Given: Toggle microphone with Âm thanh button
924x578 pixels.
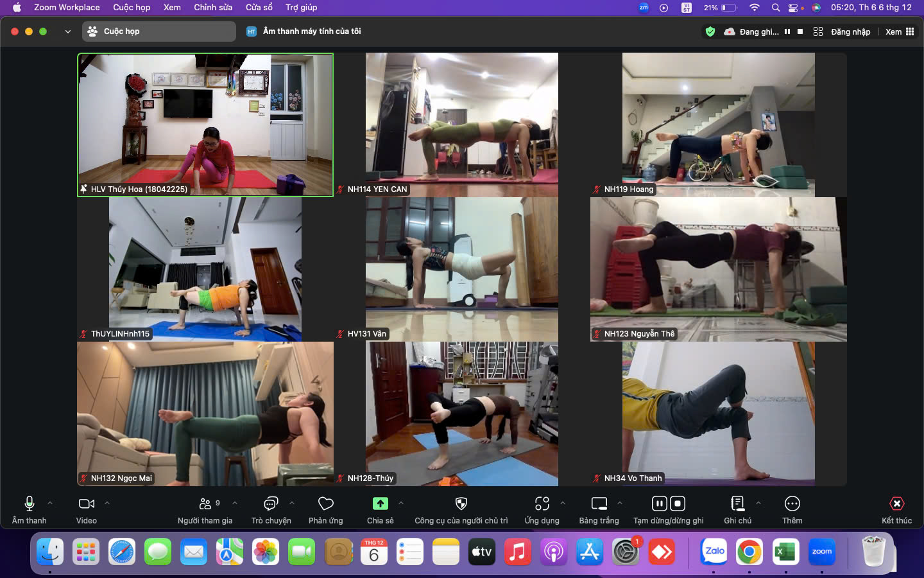Looking at the screenshot, I should 29,504.
